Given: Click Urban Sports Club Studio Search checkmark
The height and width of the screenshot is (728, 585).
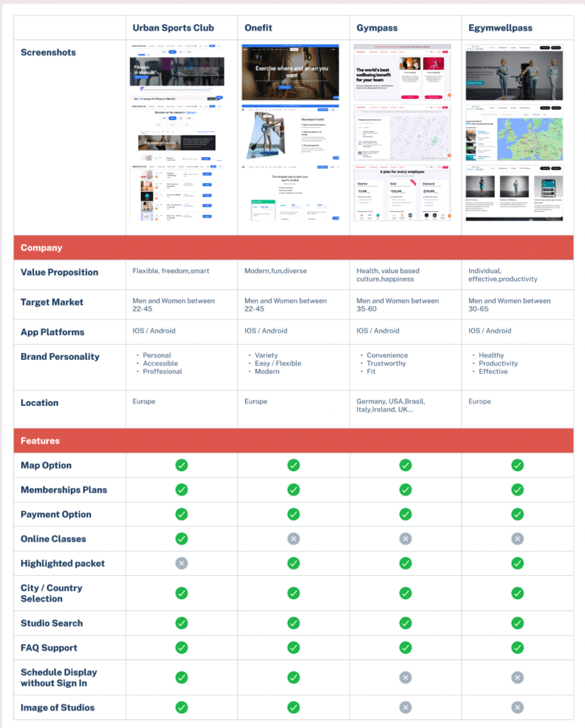Looking at the screenshot, I should pos(181,623).
